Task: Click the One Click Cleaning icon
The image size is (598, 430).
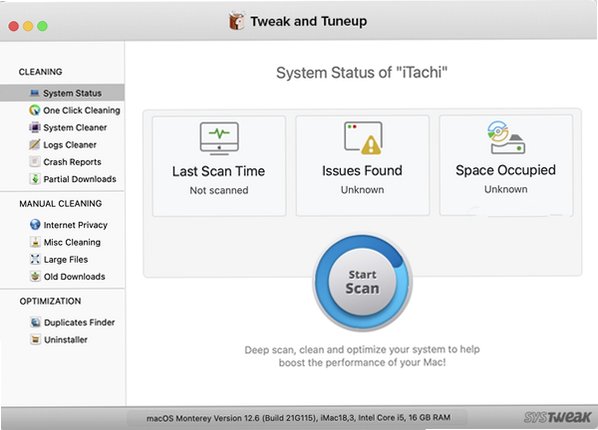Action: point(35,110)
